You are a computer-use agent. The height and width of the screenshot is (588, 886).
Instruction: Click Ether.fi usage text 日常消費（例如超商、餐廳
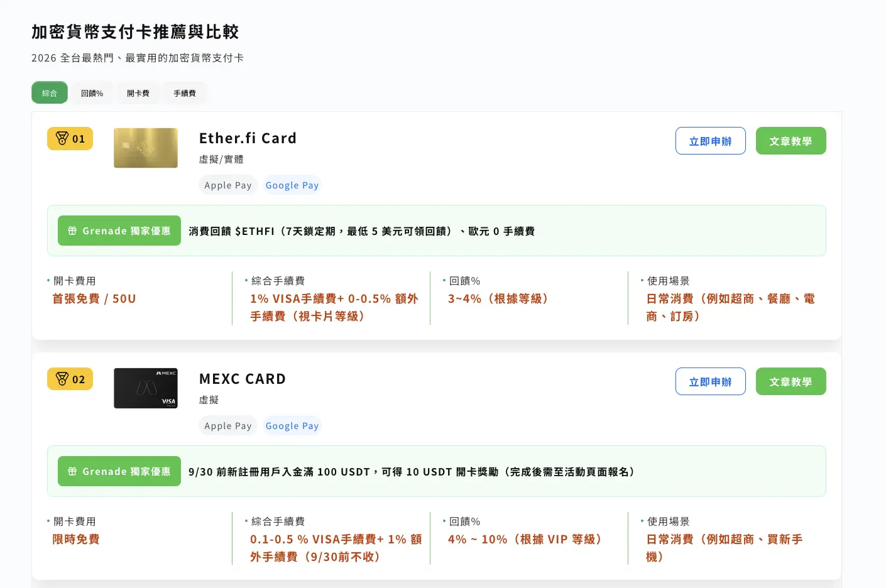point(731,307)
